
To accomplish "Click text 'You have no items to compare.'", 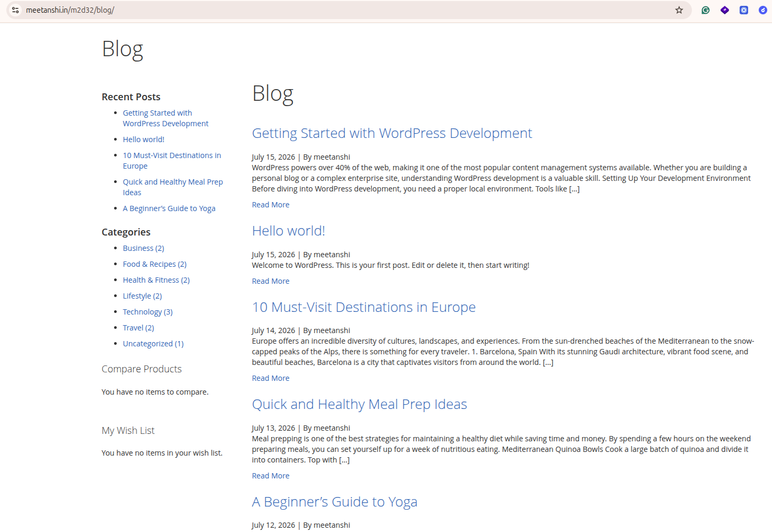I will (155, 392).
